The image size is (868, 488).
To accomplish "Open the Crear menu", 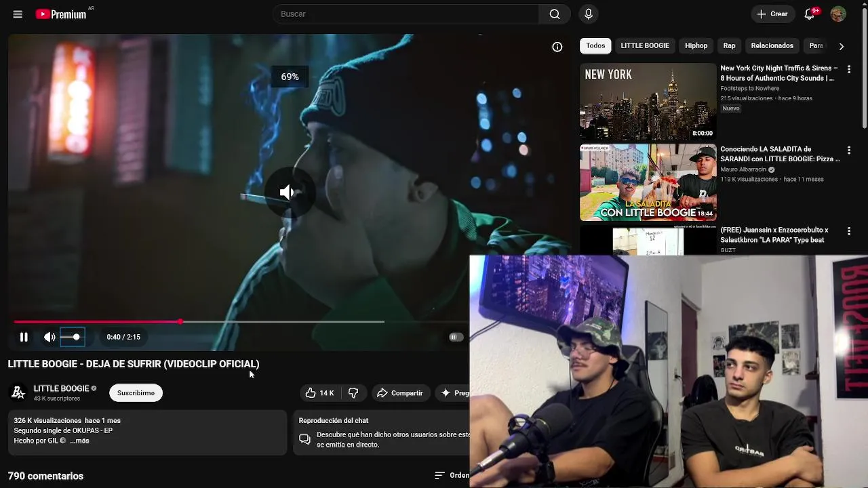I will click(x=772, y=14).
